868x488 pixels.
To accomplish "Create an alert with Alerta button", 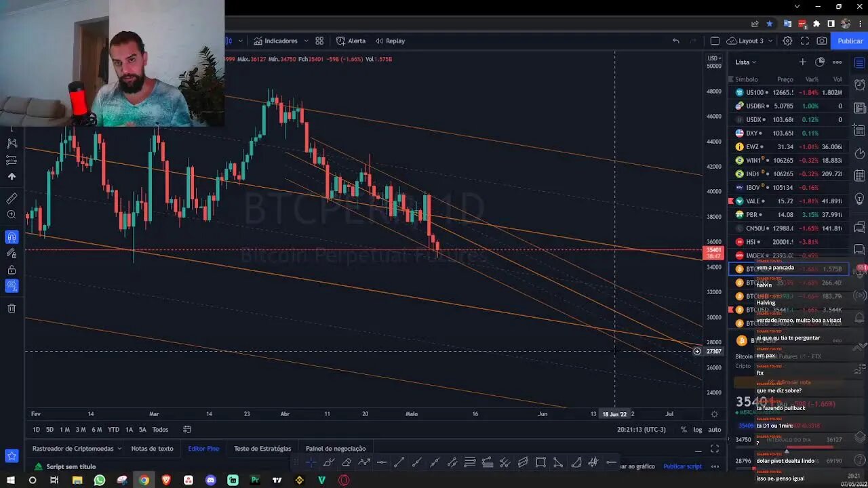I will (x=351, y=41).
